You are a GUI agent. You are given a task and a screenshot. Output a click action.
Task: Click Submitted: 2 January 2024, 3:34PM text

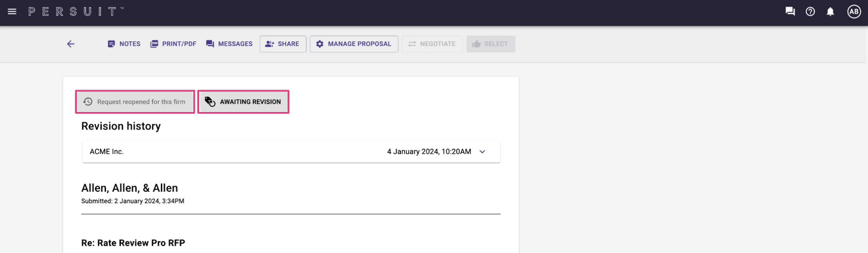point(133,201)
